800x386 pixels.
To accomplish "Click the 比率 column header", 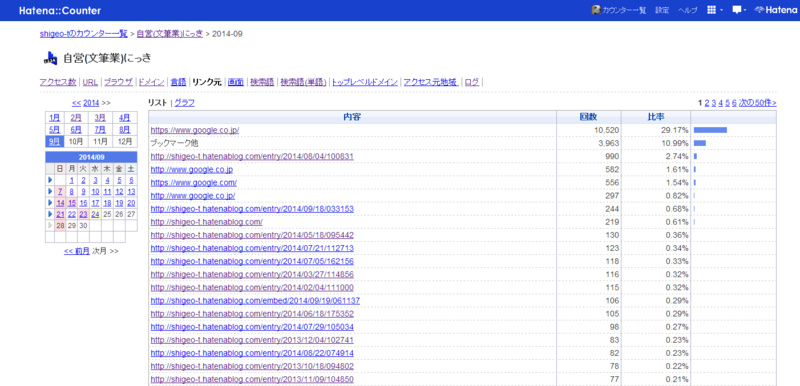I will pyautogui.click(x=656, y=117).
